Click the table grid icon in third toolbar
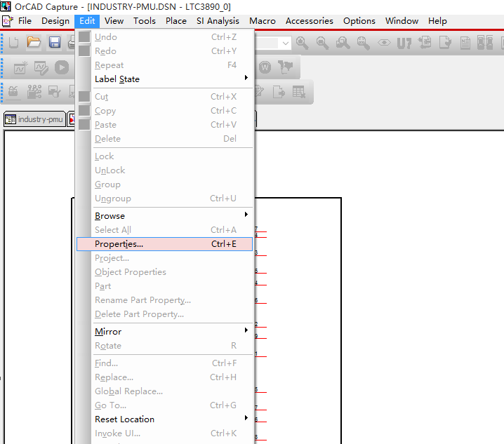 (x=299, y=92)
